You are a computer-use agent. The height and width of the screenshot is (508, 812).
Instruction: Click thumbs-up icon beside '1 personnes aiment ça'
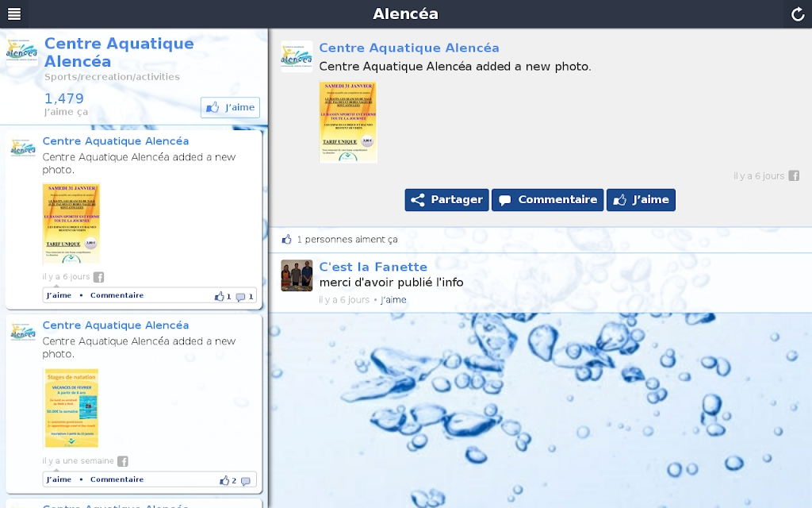pyautogui.click(x=286, y=239)
